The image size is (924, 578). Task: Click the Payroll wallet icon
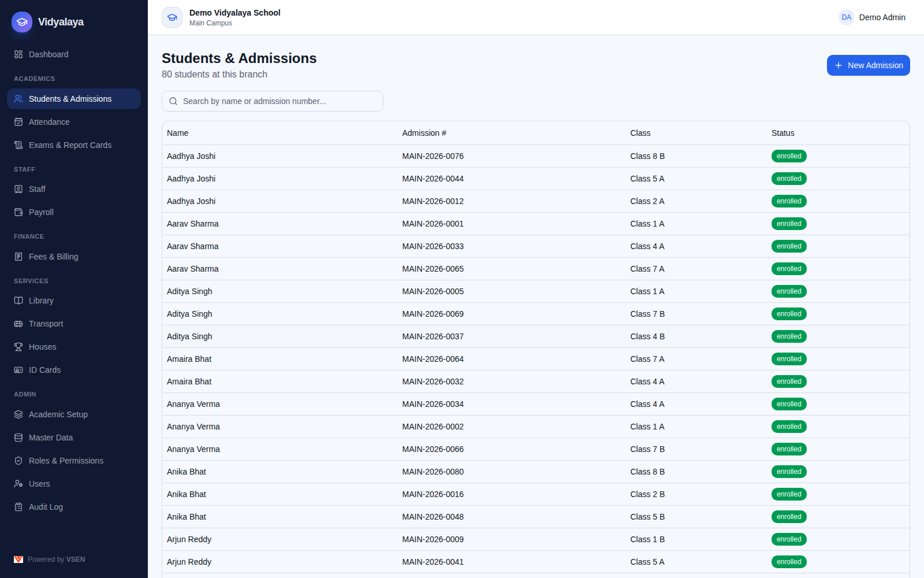[x=18, y=212]
